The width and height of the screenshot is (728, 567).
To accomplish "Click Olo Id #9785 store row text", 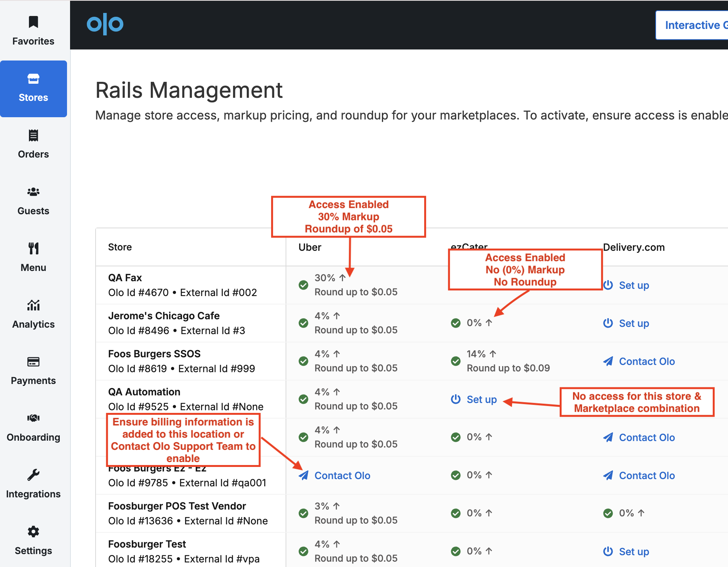I will [187, 483].
